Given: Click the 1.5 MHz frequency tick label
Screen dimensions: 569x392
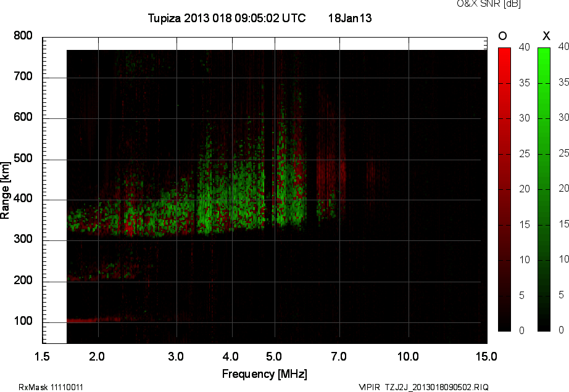Looking at the screenshot, I should coord(42,356).
